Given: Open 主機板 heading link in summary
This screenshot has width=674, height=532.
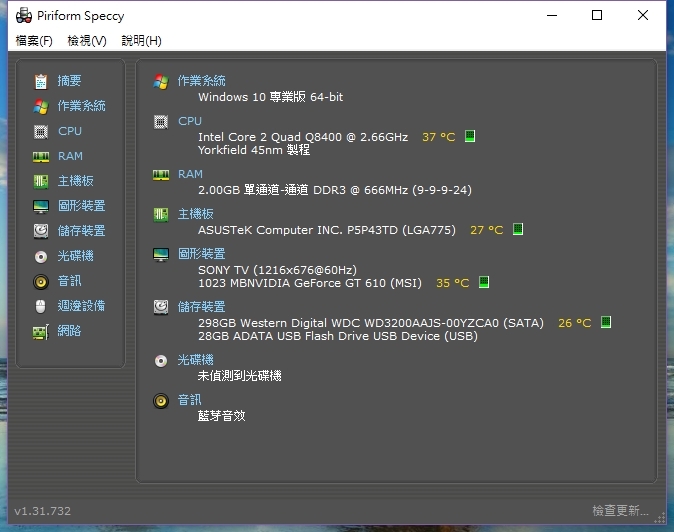Looking at the screenshot, I should 196,214.
